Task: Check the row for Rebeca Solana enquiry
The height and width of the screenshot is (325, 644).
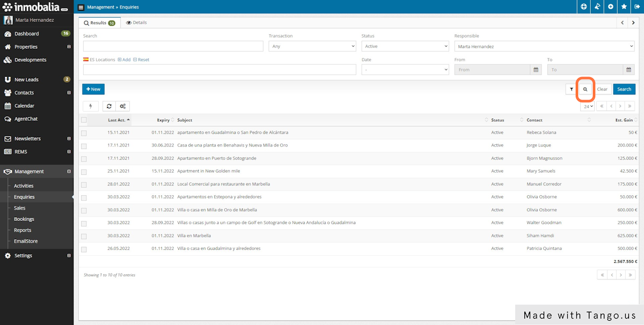Action: point(84,132)
